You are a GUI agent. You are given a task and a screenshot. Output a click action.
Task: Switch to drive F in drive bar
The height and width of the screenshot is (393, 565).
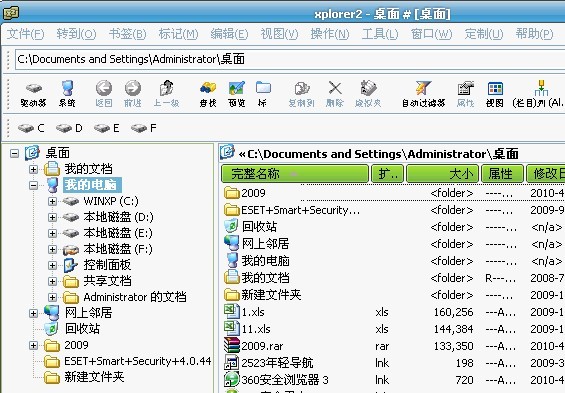(x=144, y=128)
